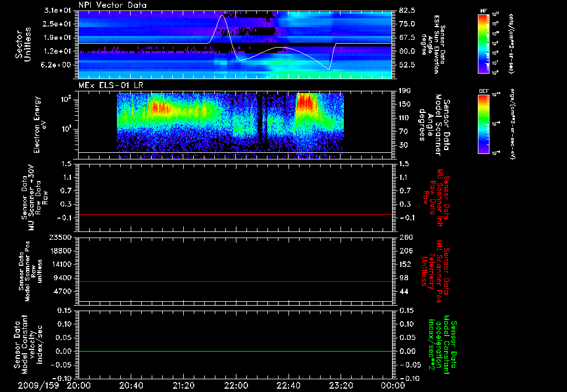Screen dimensions: 567x392
Task: Click the 60.0 sun elevation axis value
Action: tap(407, 51)
